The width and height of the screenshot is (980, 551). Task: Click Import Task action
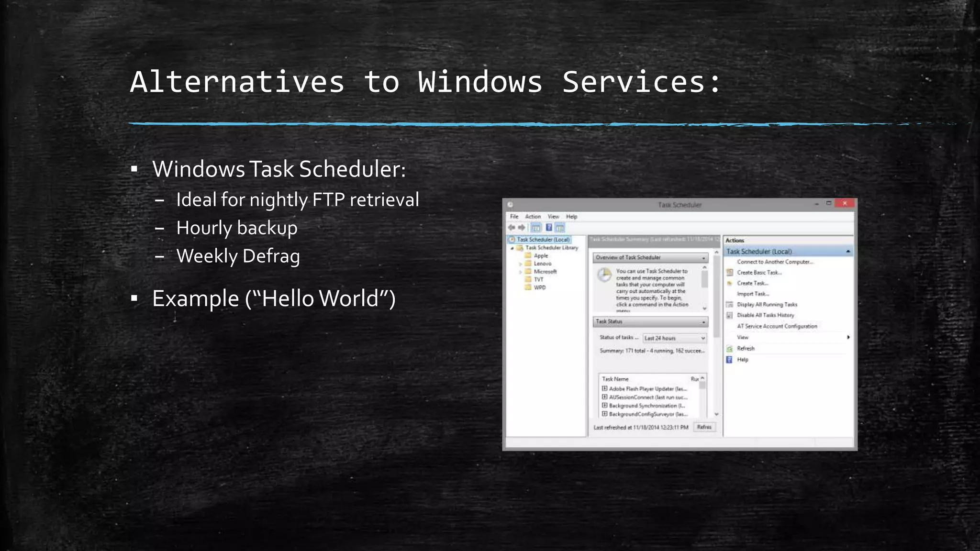click(753, 294)
